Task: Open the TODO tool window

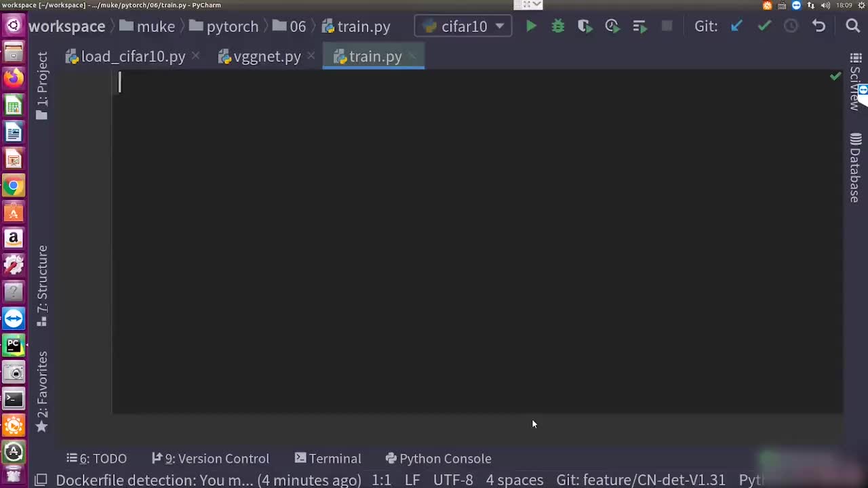Action: (96, 459)
